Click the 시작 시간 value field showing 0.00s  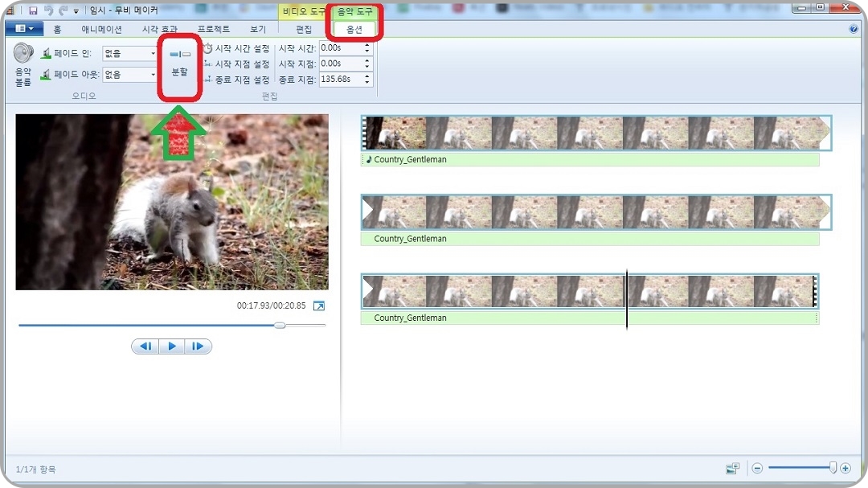(x=341, y=48)
